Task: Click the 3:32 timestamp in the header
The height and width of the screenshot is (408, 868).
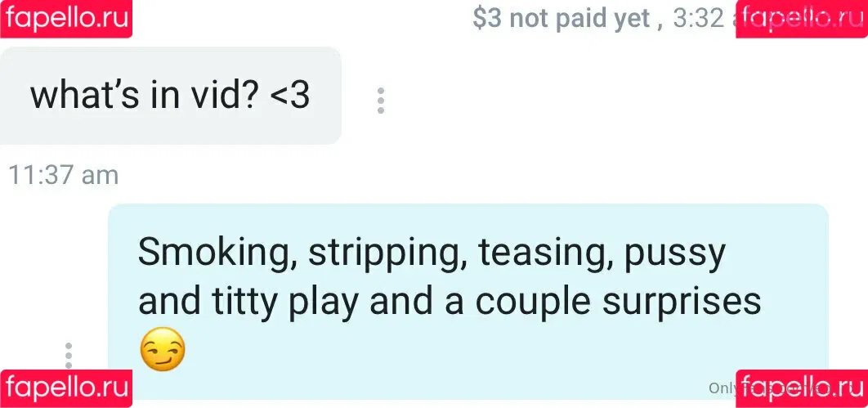Action: (699, 19)
